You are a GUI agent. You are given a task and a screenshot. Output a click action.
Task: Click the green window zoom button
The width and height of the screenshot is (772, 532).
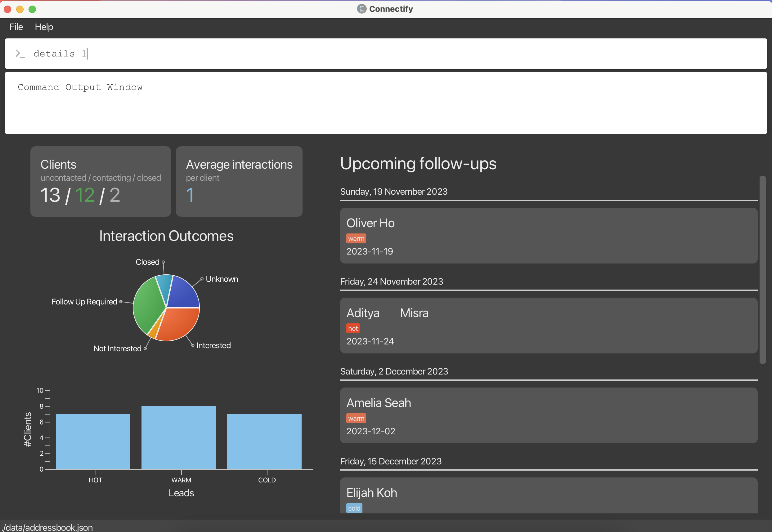point(32,9)
